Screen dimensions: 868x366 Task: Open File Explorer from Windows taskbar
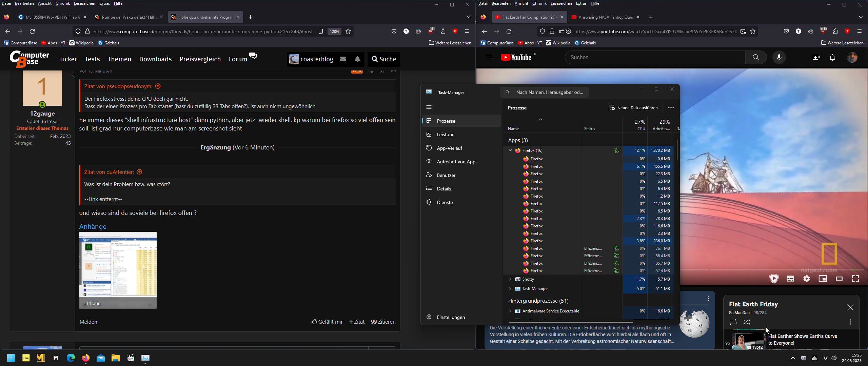tap(115, 358)
